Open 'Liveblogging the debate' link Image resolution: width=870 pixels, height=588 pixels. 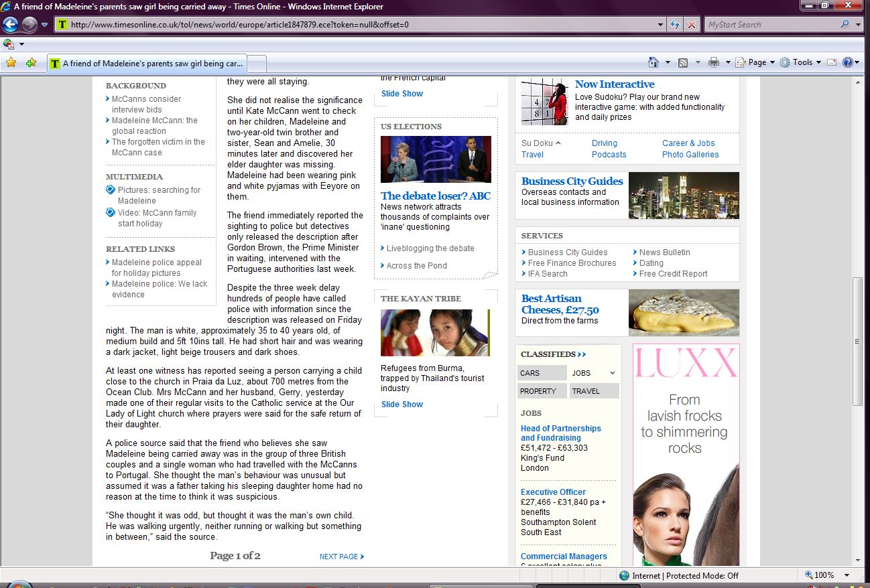click(430, 248)
